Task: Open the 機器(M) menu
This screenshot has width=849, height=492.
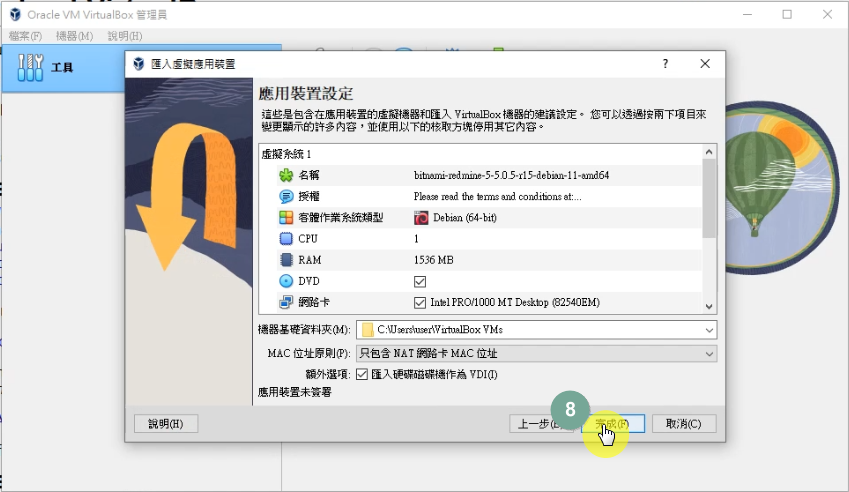Action: 74,36
